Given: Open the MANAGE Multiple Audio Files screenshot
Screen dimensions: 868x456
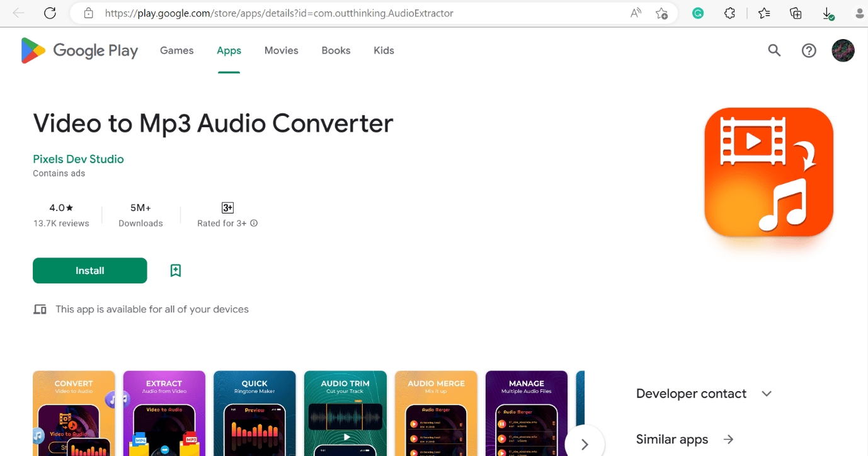Looking at the screenshot, I should coord(527,413).
